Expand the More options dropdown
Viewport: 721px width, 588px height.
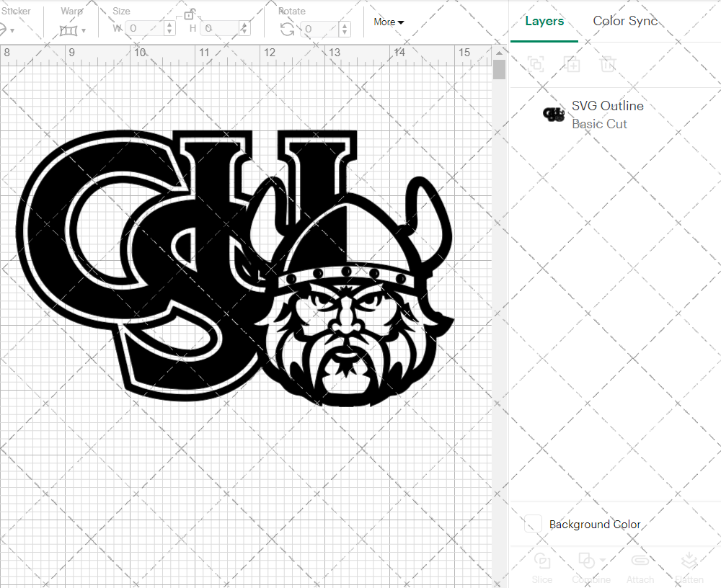click(x=388, y=22)
